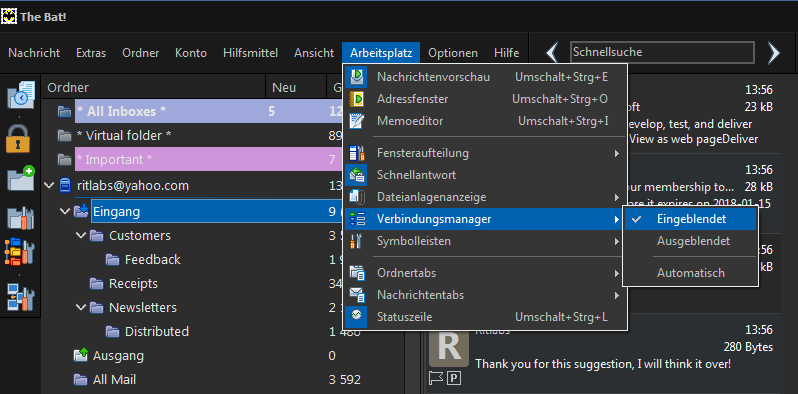
Task: Click the folder tree tools sidebar icon
Action: coord(20,252)
